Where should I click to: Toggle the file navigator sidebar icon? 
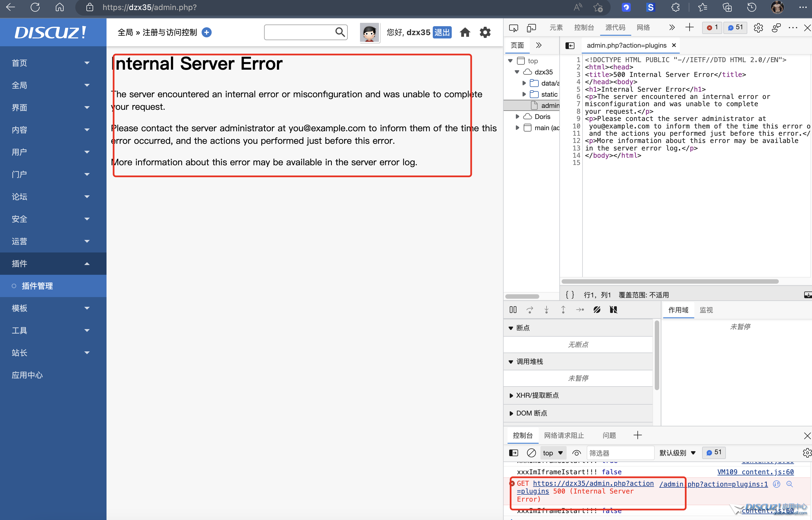[x=570, y=46]
